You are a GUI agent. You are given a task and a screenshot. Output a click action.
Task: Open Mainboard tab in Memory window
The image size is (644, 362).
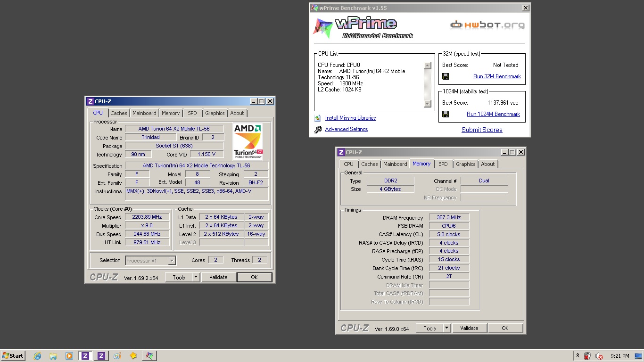pos(395,164)
